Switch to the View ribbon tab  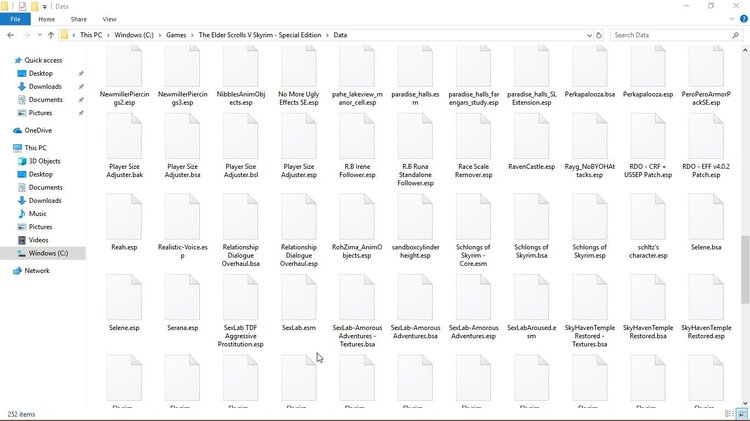[x=109, y=19]
